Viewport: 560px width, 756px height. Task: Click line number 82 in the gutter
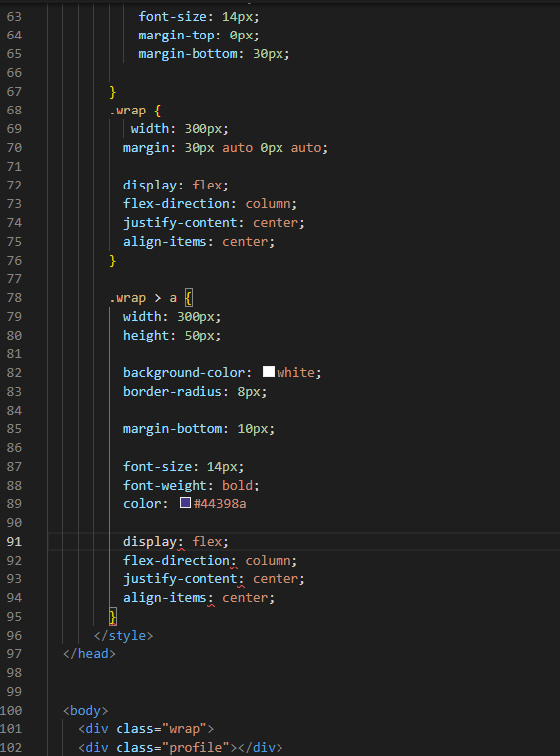[x=14, y=373]
